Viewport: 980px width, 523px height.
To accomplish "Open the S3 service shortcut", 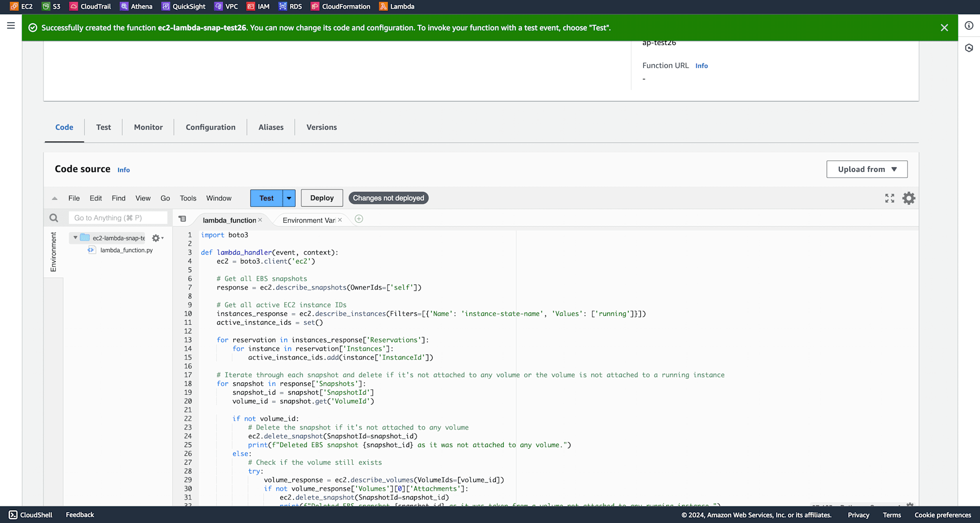I will click(51, 6).
